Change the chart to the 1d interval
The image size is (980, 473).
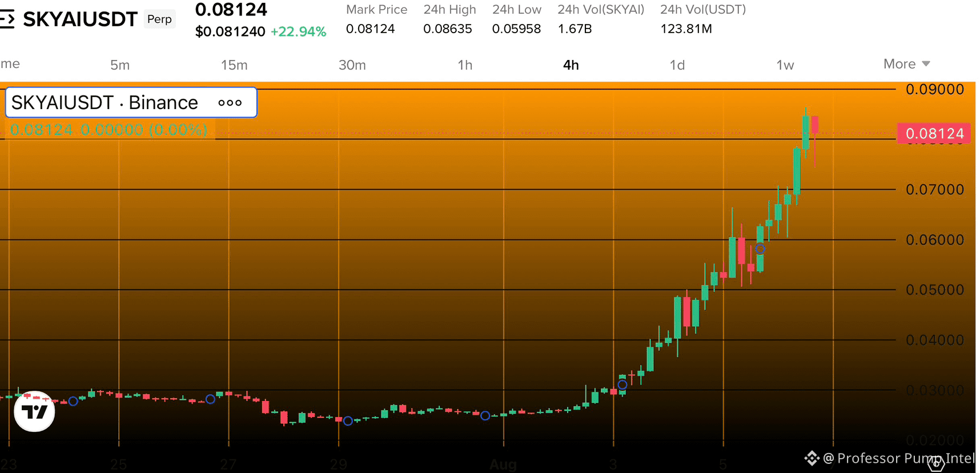coord(677,65)
